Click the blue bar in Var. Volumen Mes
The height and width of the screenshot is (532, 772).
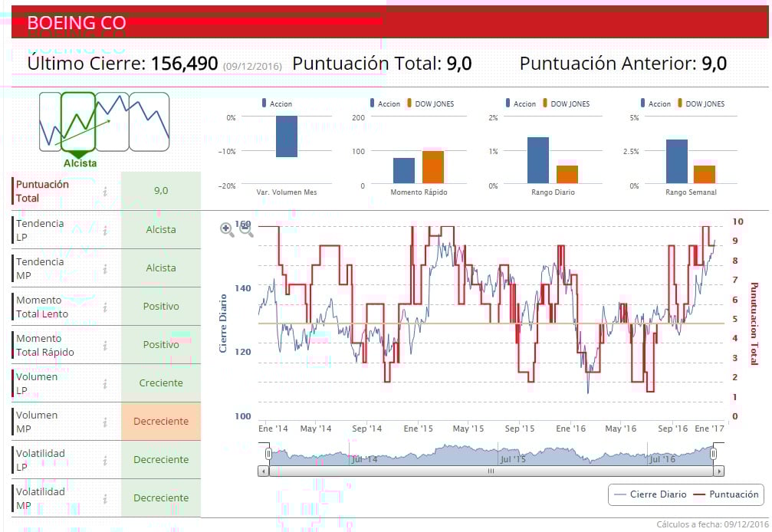click(x=287, y=136)
